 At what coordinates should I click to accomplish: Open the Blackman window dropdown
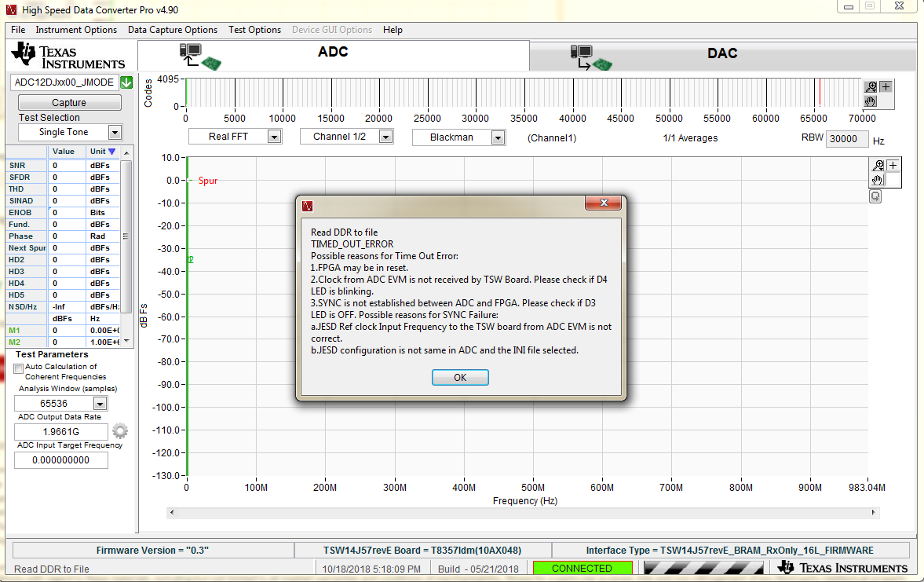[x=498, y=137]
